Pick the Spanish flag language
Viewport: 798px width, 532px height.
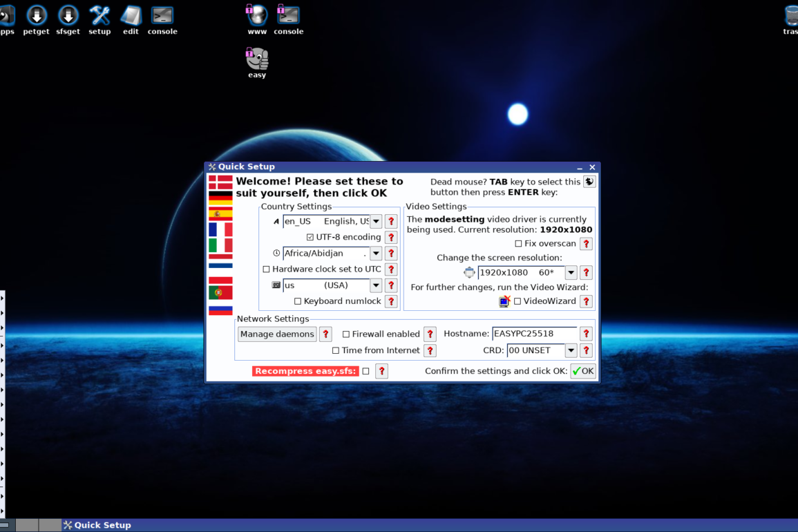(x=220, y=213)
